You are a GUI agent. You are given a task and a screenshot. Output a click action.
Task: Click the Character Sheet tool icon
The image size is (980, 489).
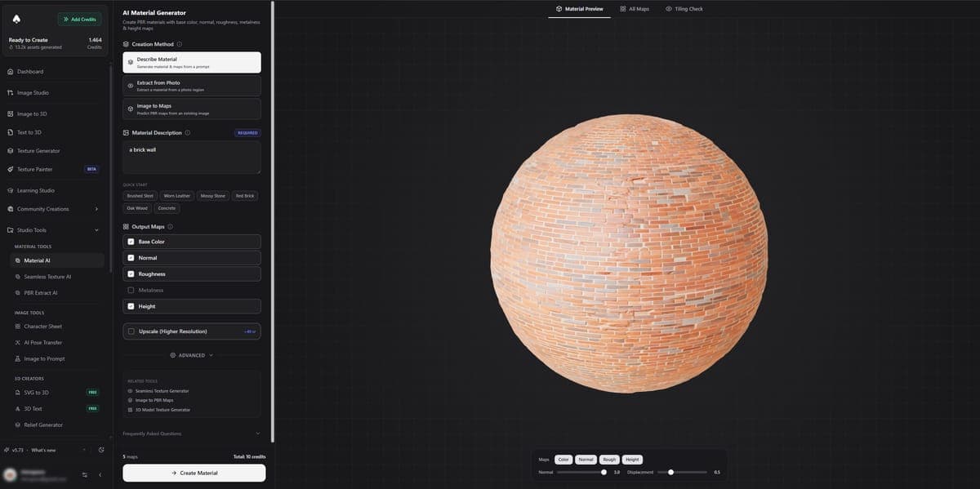18,327
